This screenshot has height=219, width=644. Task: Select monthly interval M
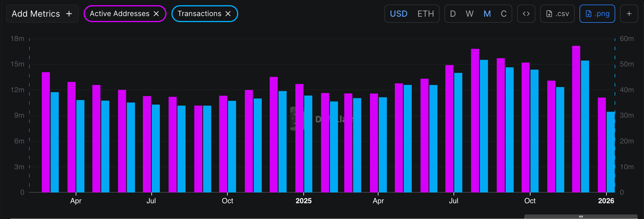[x=487, y=14]
